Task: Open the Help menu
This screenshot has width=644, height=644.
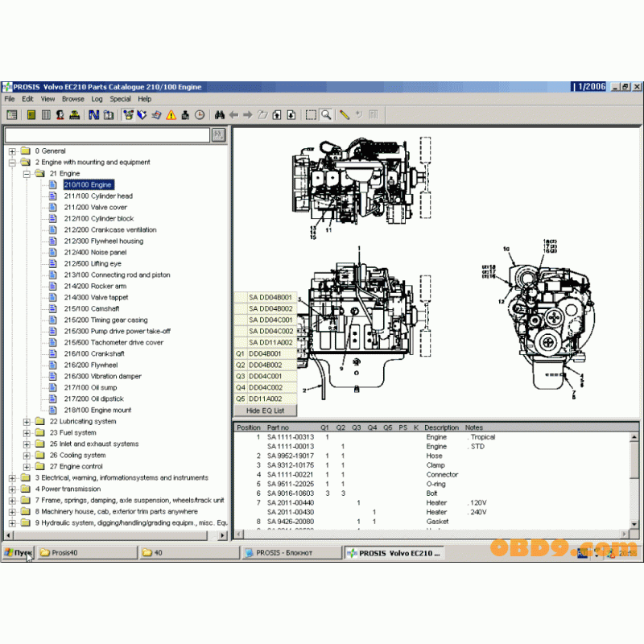Action: click(x=145, y=99)
